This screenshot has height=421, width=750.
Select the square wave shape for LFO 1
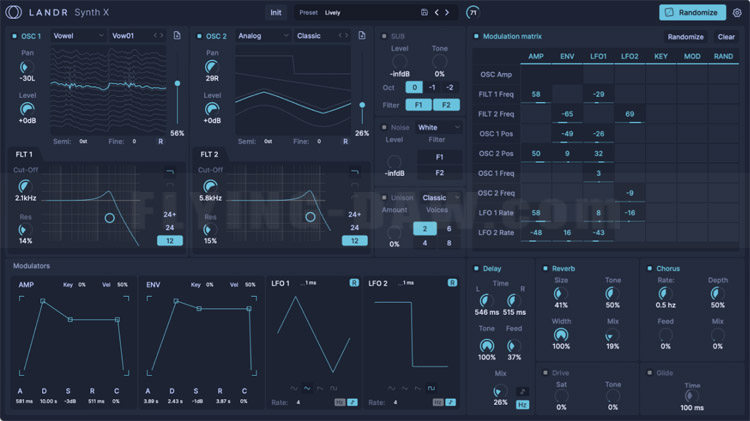click(333, 388)
